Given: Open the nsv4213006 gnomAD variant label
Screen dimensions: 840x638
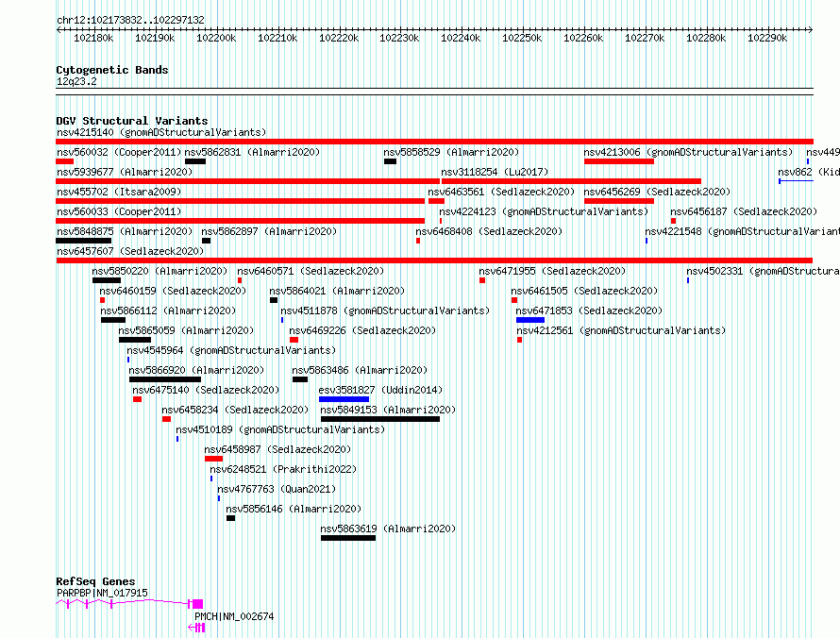Looking at the screenshot, I should [688, 152].
